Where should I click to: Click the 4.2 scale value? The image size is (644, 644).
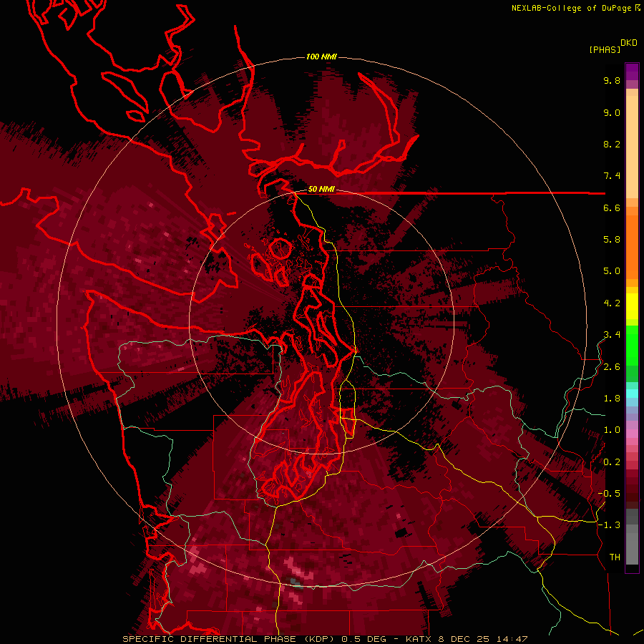[612, 303]
